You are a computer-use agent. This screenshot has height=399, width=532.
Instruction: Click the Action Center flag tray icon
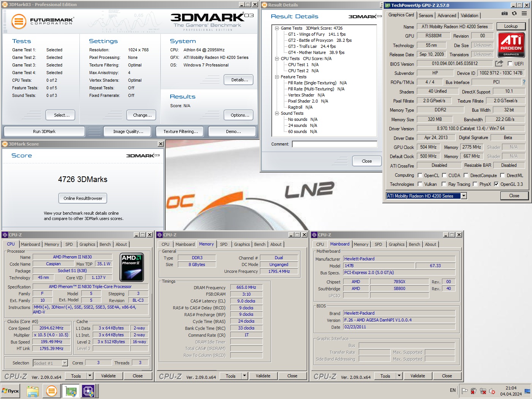pos(464,391)
